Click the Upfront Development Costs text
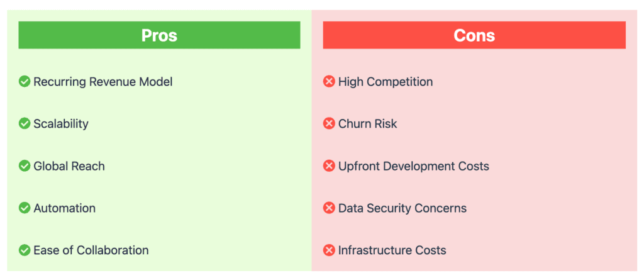Image resolution: width=644 pixels, height=280 pixels. (x=414, y=166)
